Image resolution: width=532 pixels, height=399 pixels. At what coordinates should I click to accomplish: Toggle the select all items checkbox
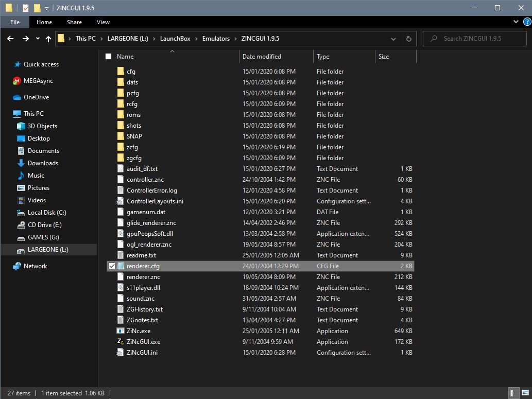click(x=108, y=56)
